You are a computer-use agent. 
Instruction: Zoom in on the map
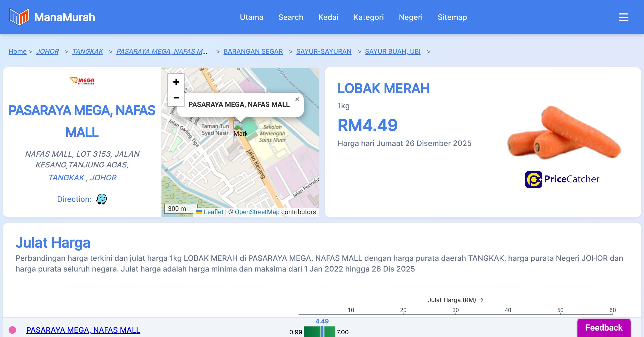point(176,82)
